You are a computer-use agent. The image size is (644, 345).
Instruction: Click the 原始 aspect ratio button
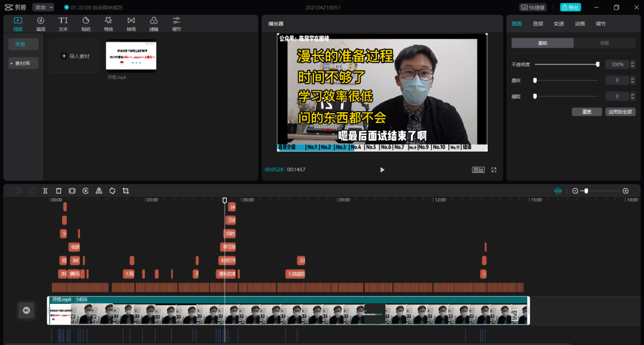(x=478, y=170)
